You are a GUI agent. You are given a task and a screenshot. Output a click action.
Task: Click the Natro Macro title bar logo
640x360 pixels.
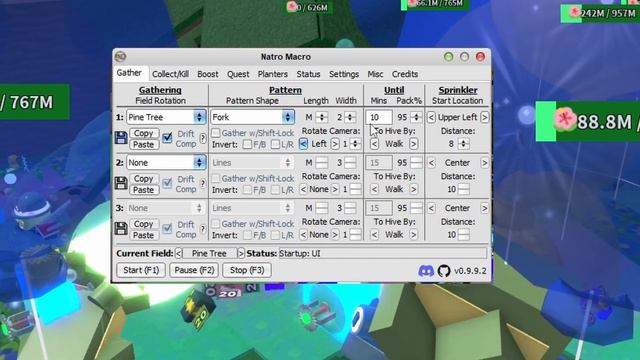coord(120,56)
